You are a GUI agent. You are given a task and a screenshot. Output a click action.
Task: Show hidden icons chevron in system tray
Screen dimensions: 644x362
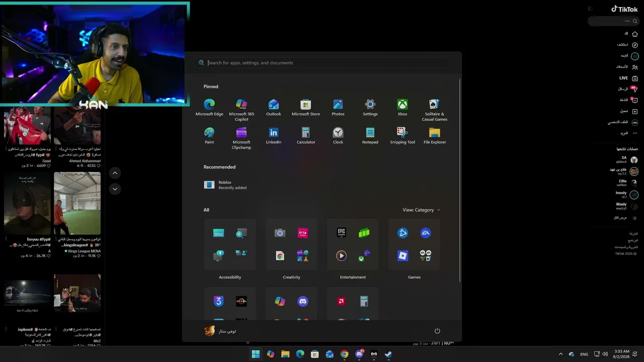560,354
